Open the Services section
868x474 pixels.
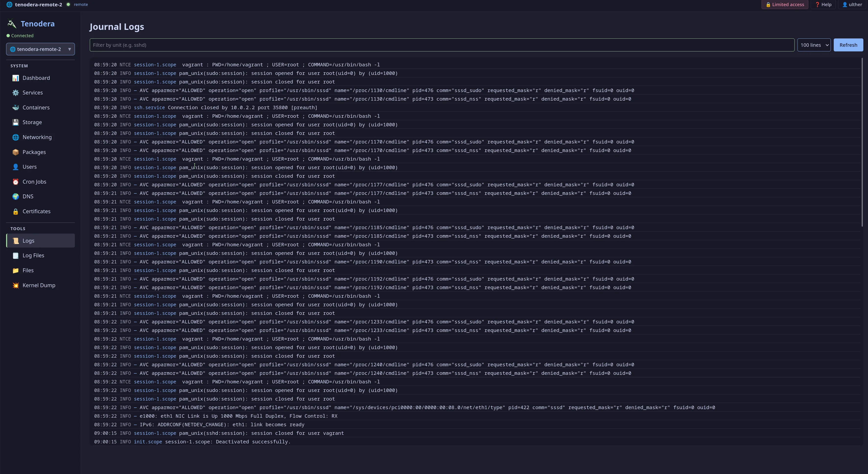(40, 93)
